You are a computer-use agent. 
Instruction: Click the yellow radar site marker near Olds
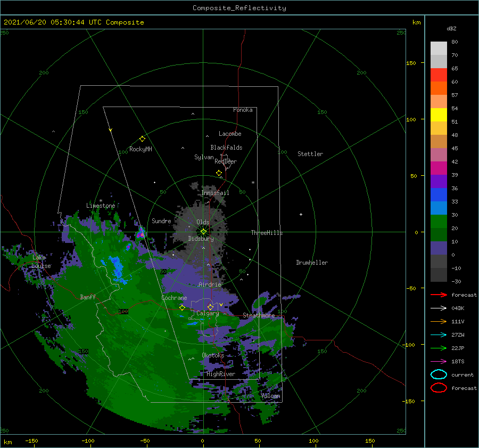pyautogui.click(x=203, y=232)
